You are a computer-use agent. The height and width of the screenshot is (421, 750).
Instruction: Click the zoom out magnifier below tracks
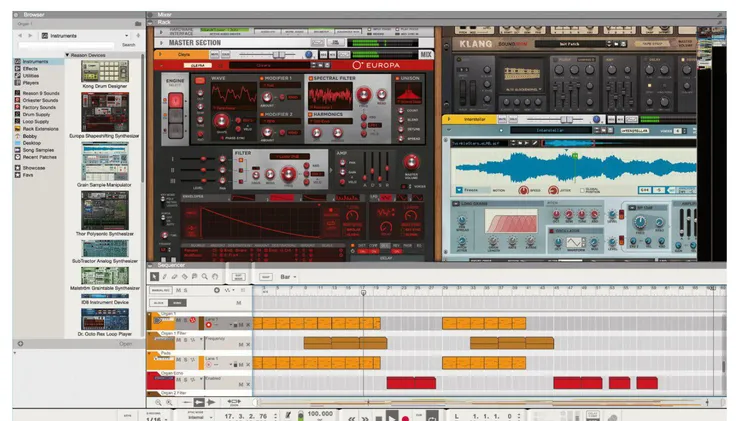(158, 403)
